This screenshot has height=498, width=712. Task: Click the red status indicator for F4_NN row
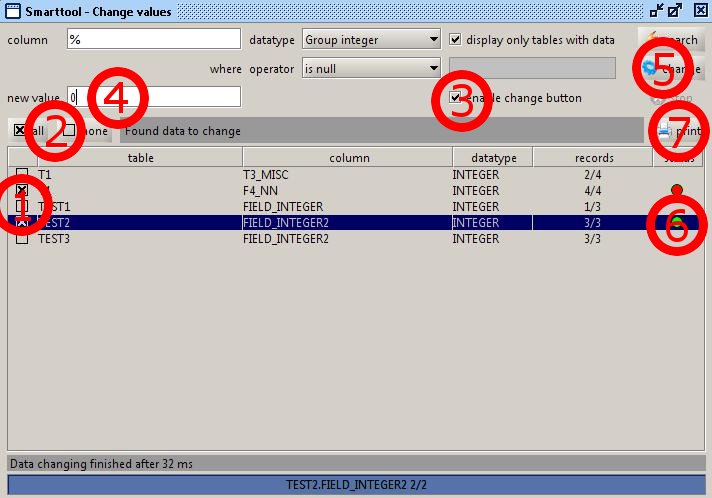(x=677, y=190)
